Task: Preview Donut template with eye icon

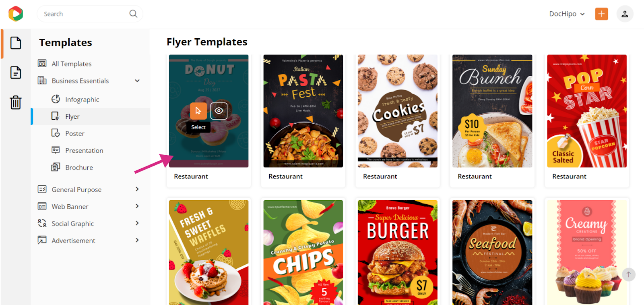Action: pos(219,111)
